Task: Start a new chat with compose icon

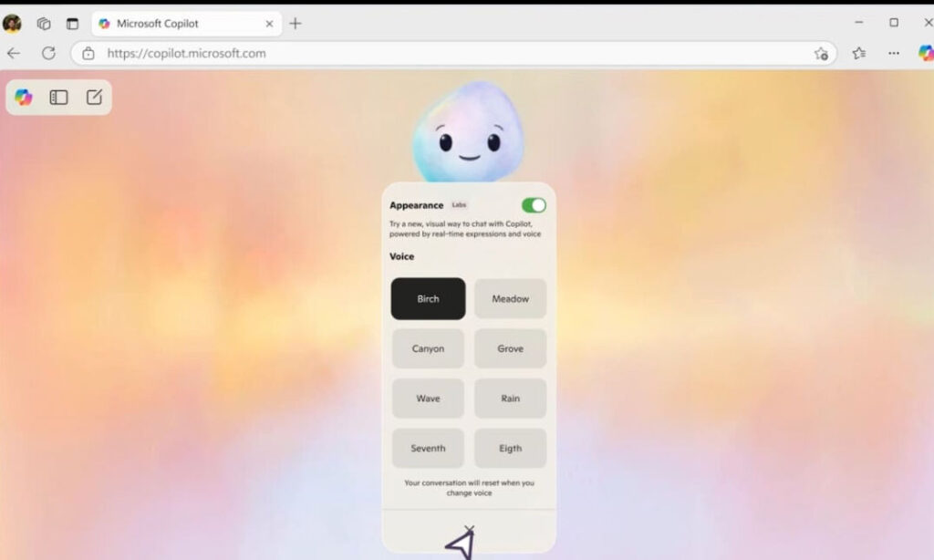Action: (94, 98)
